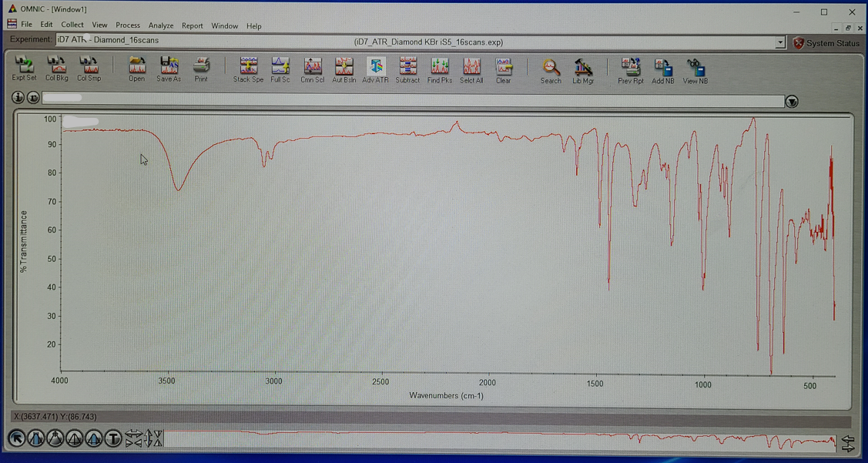Click the Experiment selection field
The width and height of the screenshot is (868, 463).
(x=421, y=42)
